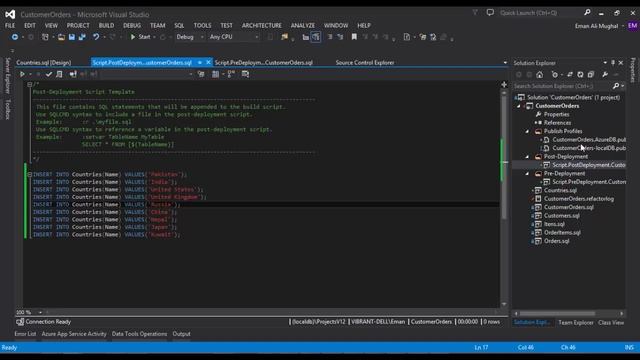Close the Script.PostDeployment tab
Screen dimensions: 640x360
209,62
